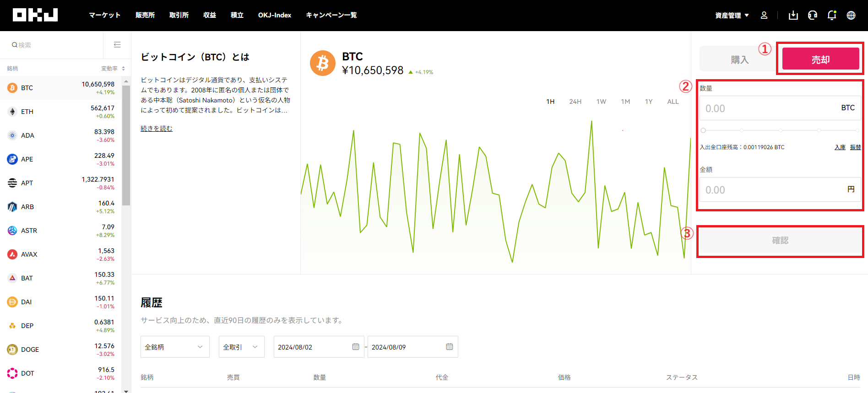Image resolution: width=868 pixels, height=393 pixels.
Task: Select the BTC coin icon in list
Action: (x=12, y=88)
